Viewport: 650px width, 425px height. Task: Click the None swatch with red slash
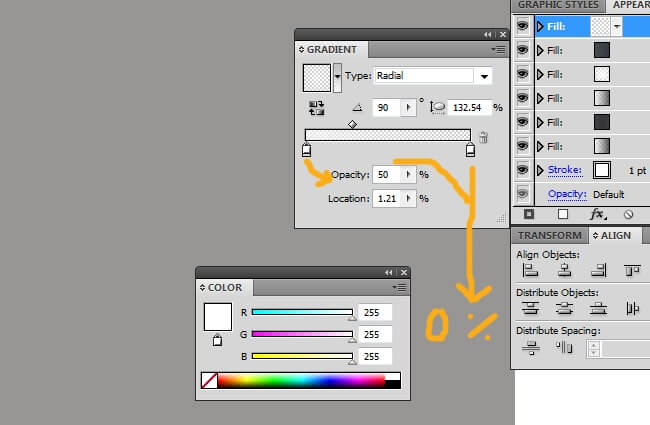(x=209, y=380)
